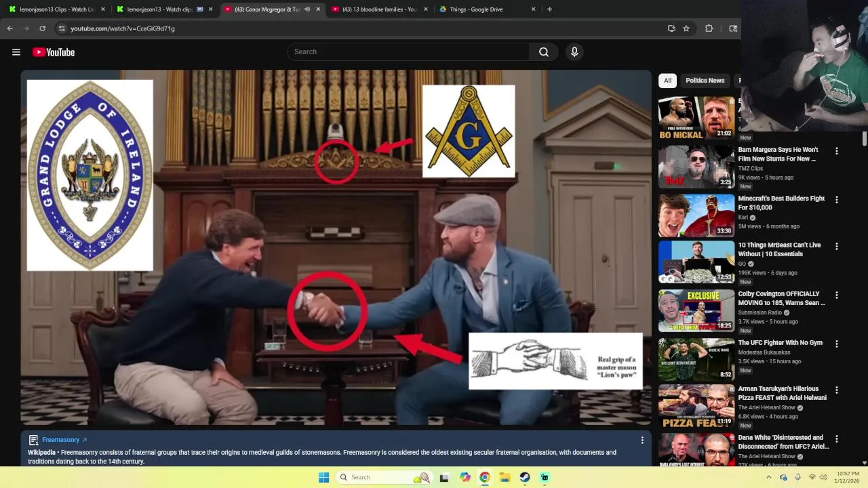Open the YouTube hamburger guide menu
The width and height of the screenshot is (868, 488).
pyautogui.click(x=16, y=52)
